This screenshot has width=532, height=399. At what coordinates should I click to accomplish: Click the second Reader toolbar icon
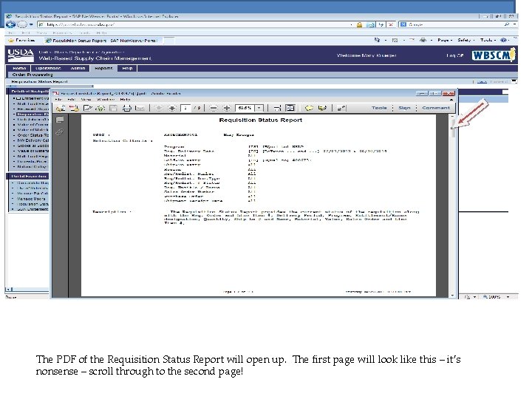(x=74, y=109)
